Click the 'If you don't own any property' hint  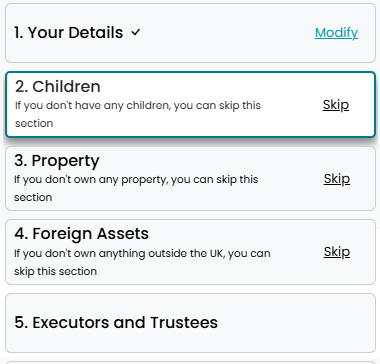click(x=136, y=188)
